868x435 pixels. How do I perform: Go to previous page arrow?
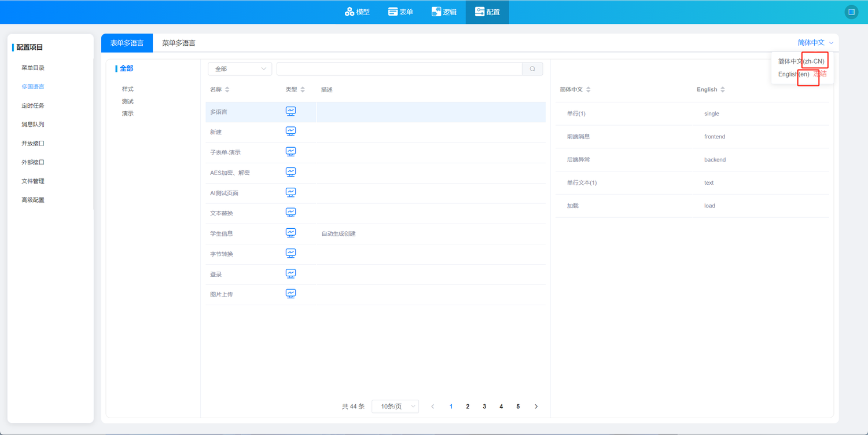[433, 407]
